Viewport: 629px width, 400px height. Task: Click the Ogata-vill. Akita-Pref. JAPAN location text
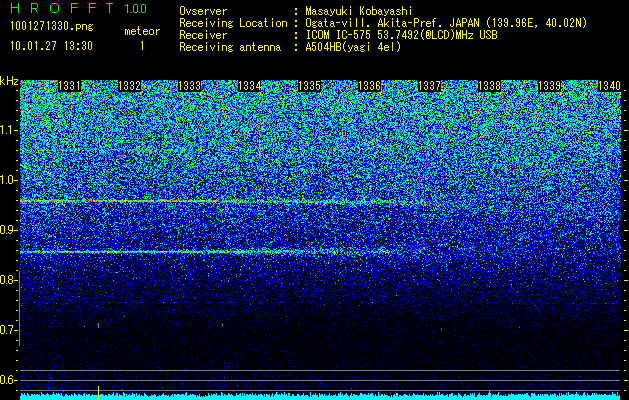pyautogui.click(x=446, y=23)
